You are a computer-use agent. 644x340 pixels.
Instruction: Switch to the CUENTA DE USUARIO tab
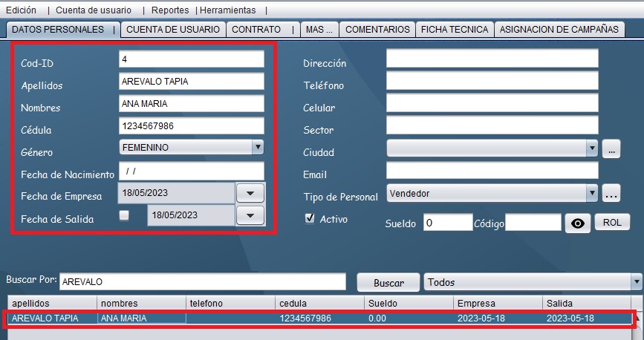click(172, 30)
